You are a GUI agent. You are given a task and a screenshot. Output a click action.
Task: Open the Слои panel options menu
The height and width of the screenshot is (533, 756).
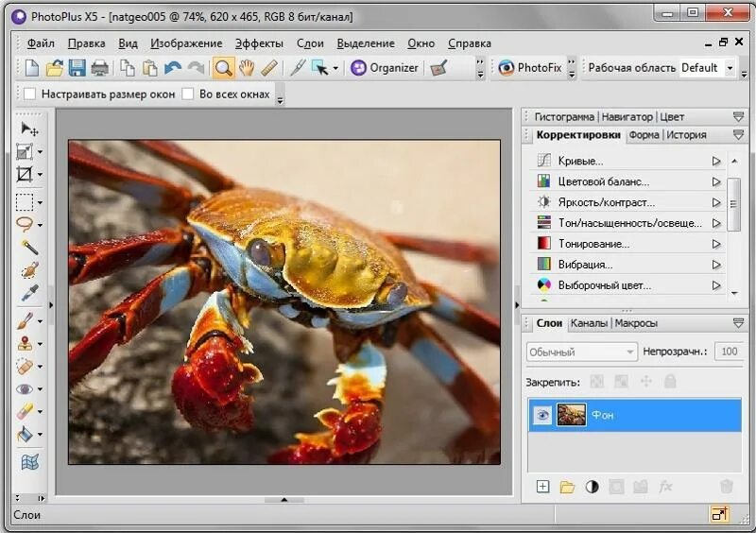(738, 323)
